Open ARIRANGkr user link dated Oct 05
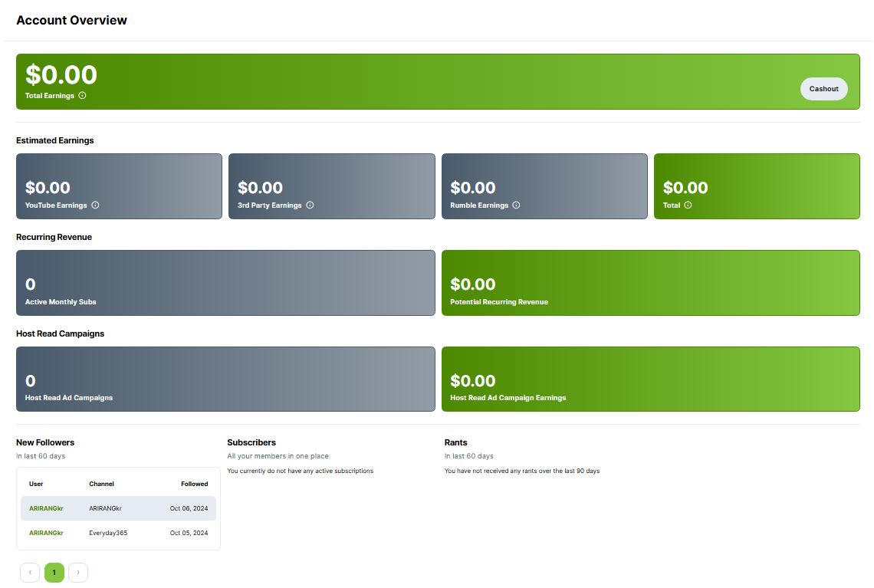 tap(46, 533)
